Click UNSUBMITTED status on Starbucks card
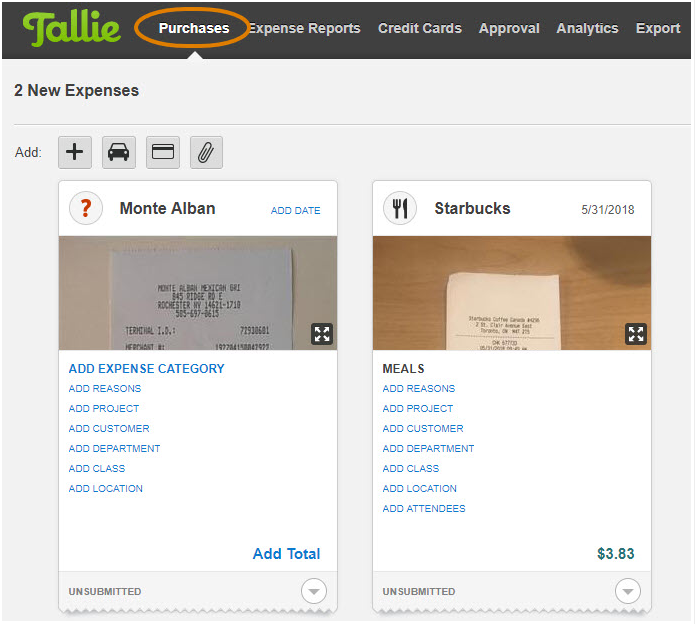This screenshot has height=624, width=695. coord(418,592)
